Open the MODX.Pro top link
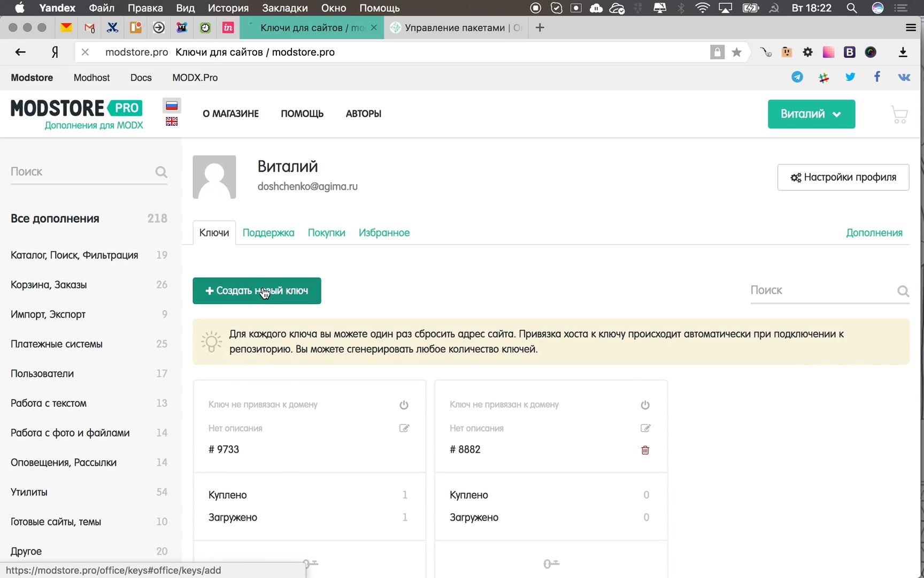The height and width of the screenshot is (578, 924). (195, 78)
